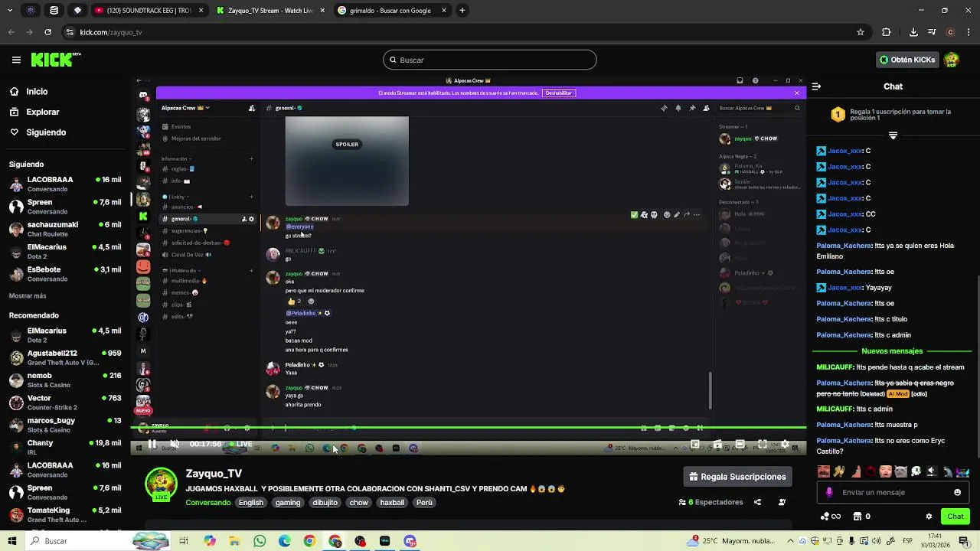Expand Alpacas Crew server dropdown in Discord
This screenshot has width=980, height=551.
185,108
